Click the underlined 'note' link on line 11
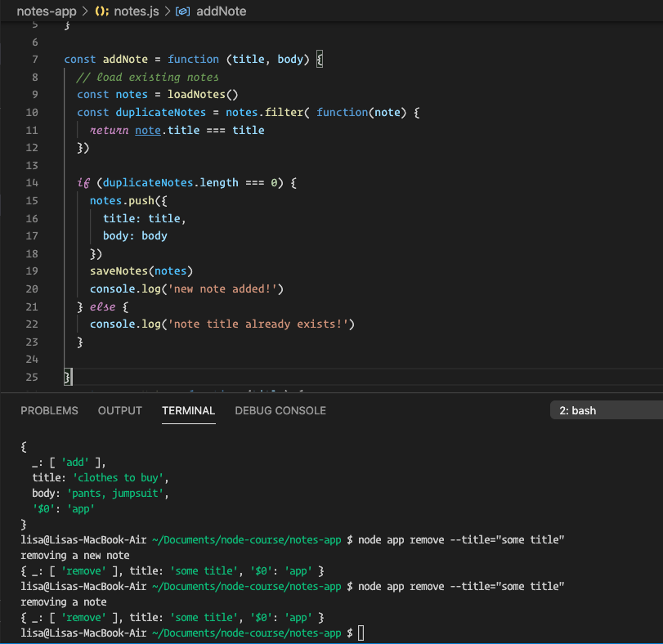Image resolution: width=663 pixels, height=644 pixels. [148, 130]
